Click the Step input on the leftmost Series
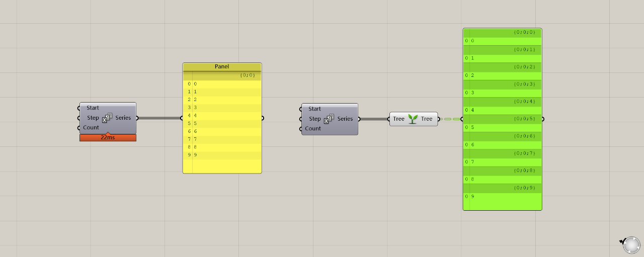 tap(93, 118)
